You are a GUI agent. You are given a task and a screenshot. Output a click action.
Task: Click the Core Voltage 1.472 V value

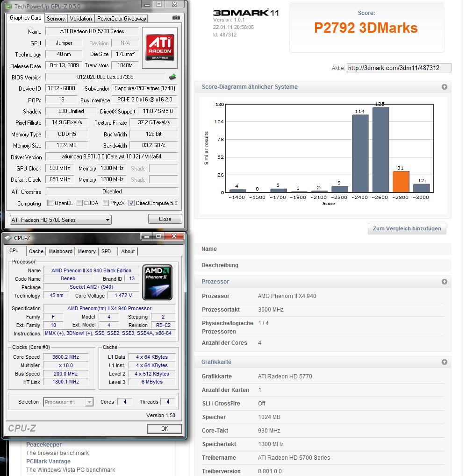tap(123, 295)
